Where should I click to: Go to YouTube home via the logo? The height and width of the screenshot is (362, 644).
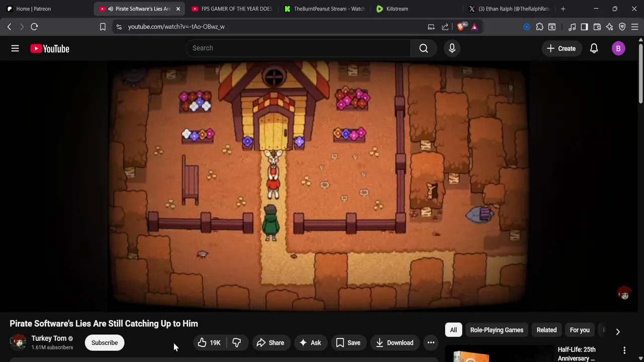(x=49, y=48)
